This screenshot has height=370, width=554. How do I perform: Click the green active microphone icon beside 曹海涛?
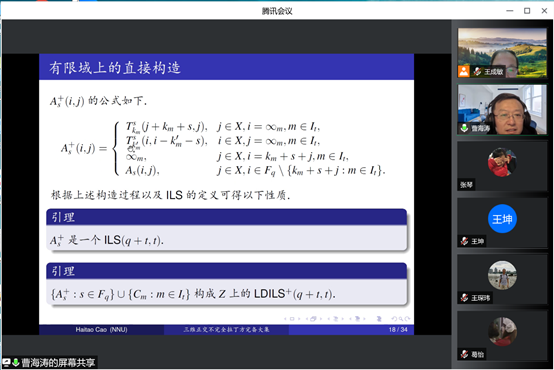[x=464, y=128]
